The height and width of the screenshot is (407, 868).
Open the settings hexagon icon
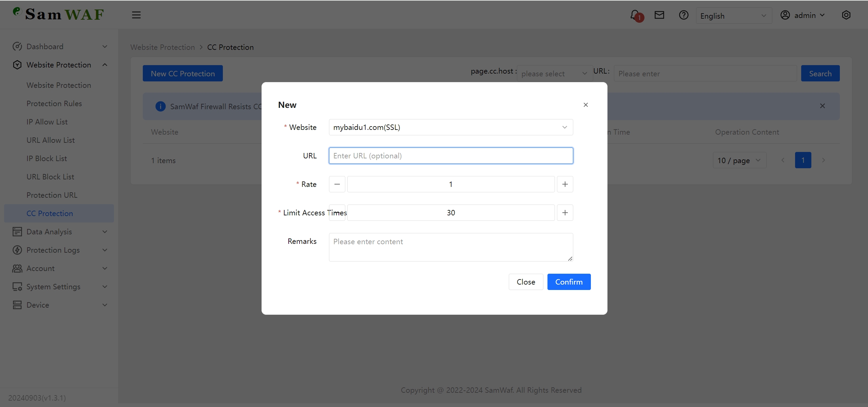click(x=846, y=15)
